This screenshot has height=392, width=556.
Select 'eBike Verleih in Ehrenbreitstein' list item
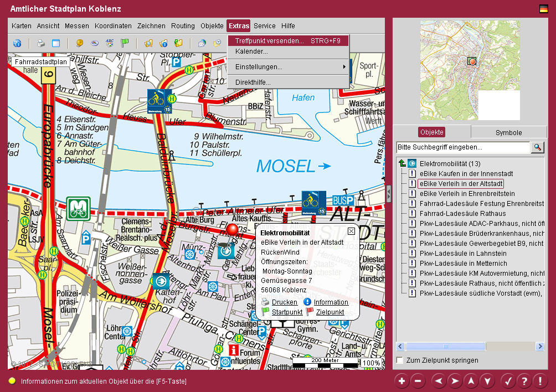[467, 194]
